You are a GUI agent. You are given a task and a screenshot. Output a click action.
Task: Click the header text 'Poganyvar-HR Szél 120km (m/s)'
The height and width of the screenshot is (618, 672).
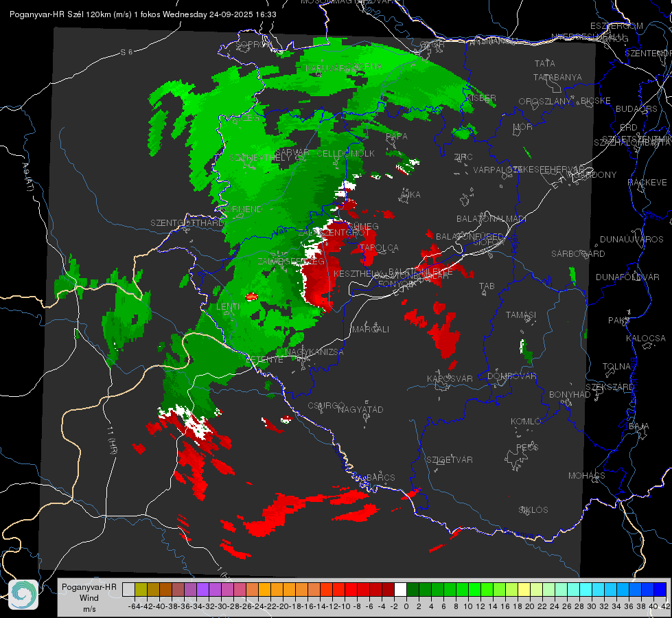(71, 14)
